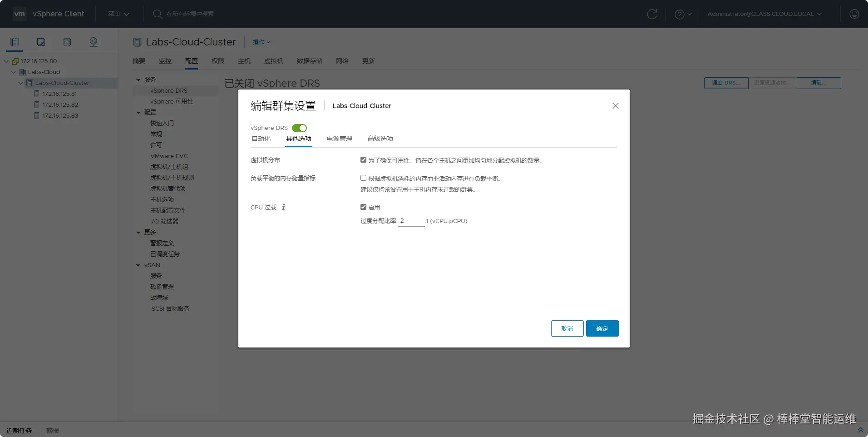Click the Labs-Cloud datacenter icon
This screenshot has height=437, width=868.
click(x=23, y=72)
